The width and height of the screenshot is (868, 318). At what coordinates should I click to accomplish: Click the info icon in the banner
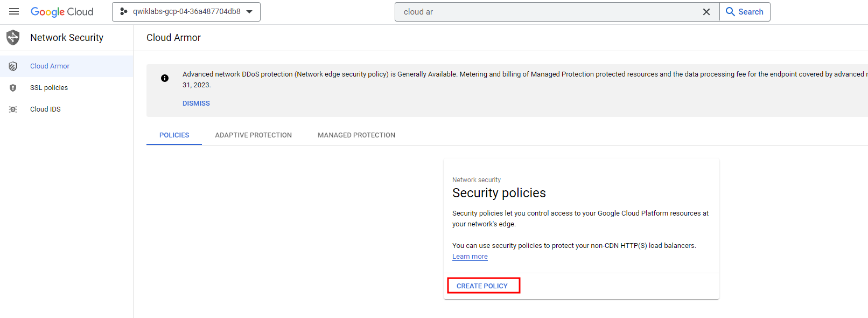coord(165,78)
